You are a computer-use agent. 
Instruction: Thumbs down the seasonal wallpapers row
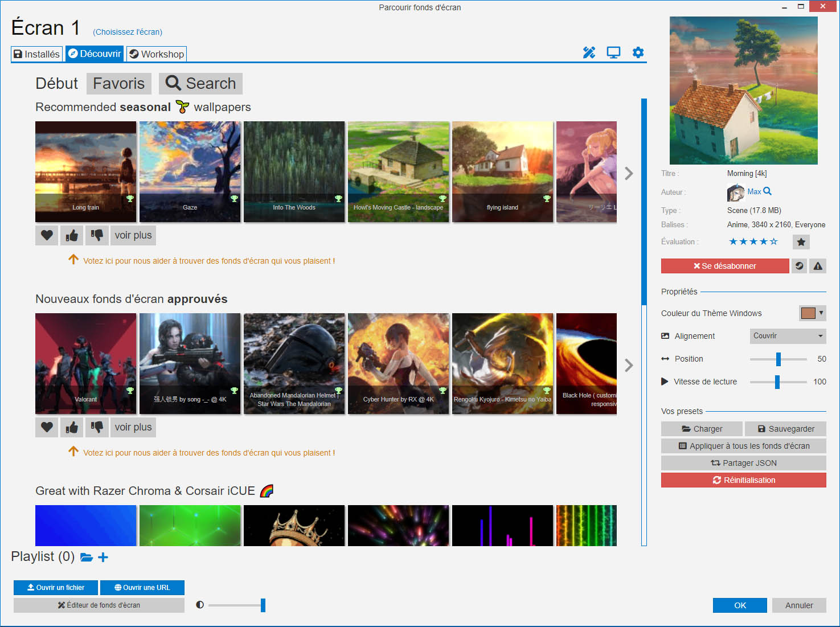coord(97,235)
